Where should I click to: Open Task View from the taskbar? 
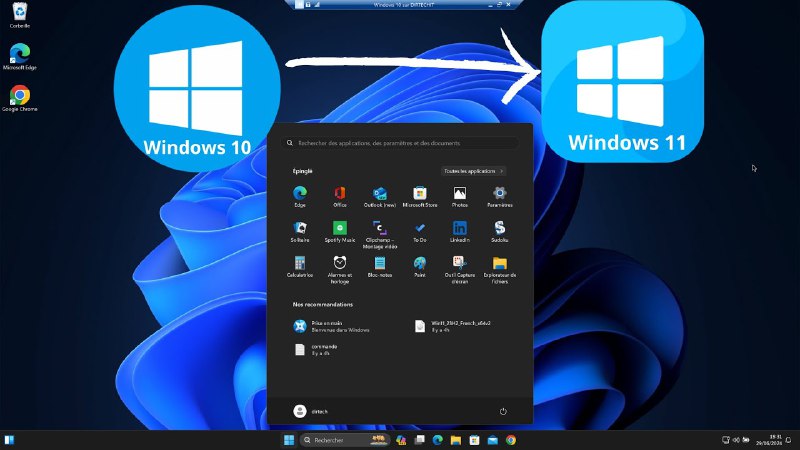coord(419,440)
